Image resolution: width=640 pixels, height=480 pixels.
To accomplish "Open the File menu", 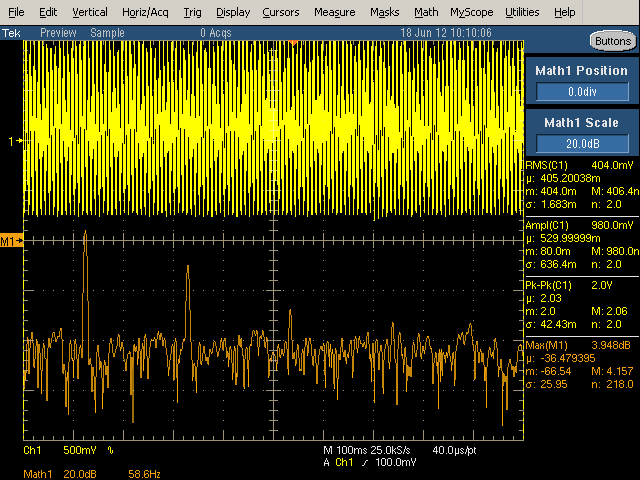I will [x=16, y=13].
